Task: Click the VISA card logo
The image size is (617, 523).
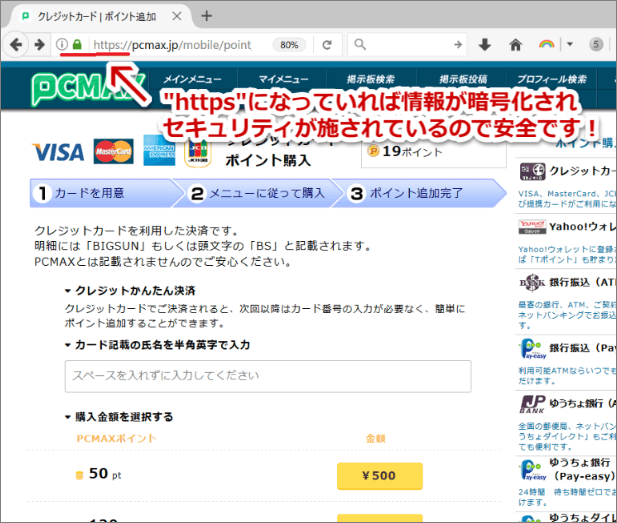Action: 58,152
